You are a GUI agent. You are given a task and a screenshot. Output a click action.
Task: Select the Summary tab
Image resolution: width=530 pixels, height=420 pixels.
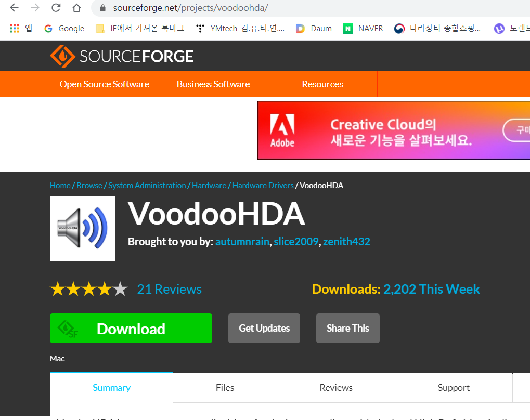coord(111,388)
